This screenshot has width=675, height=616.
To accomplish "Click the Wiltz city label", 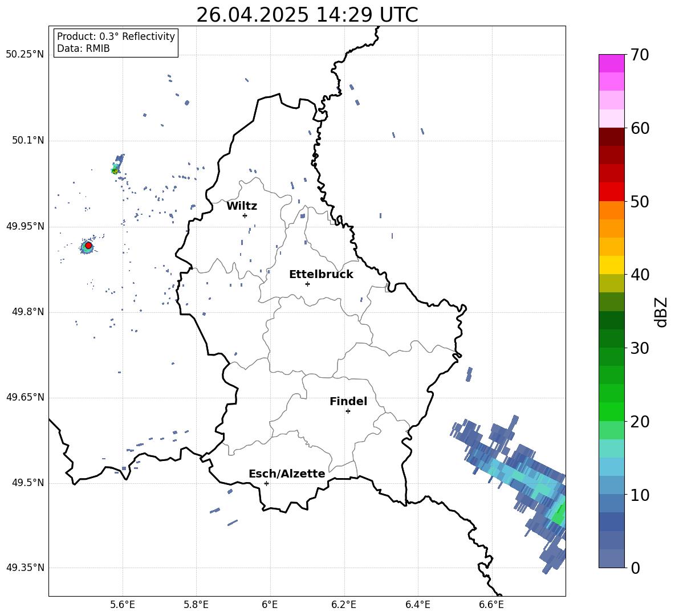I will pyautogui.click(x=242, y=206).
